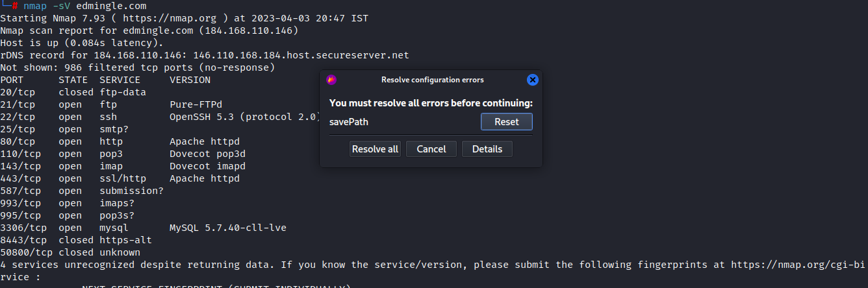Click the 3306/tcp port entry

(x=23, y=228)
